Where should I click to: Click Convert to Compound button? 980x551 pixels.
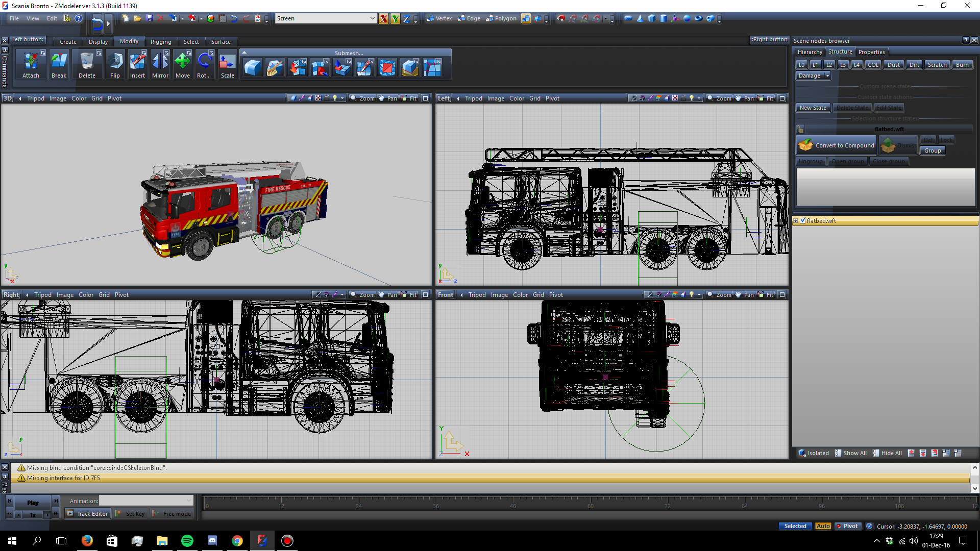click(837, 145)
